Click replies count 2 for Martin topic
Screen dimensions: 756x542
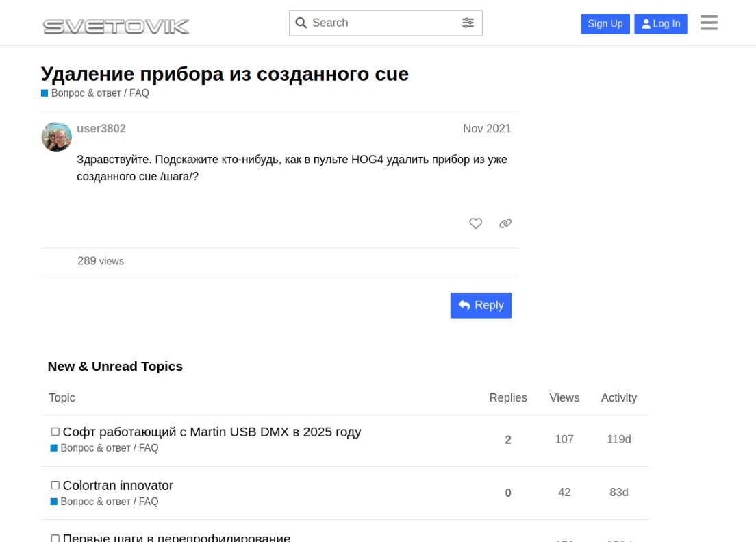click(x=508, y=440)
